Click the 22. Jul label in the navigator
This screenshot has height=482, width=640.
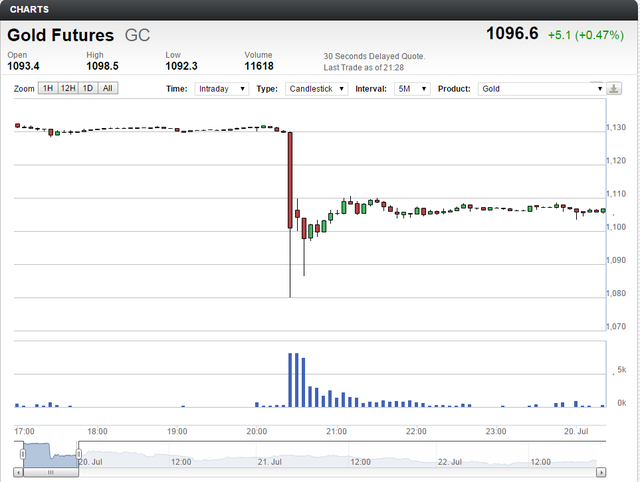[x=450, y=462]
